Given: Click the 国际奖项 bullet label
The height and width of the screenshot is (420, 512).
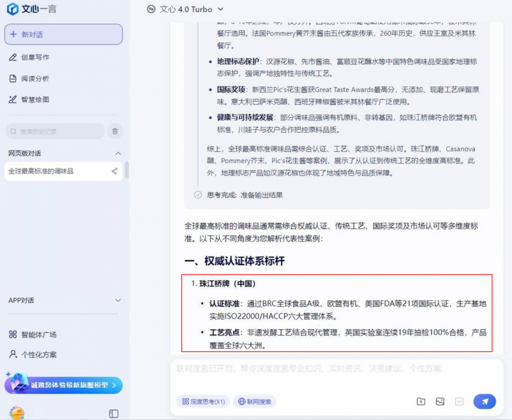Looking at the screenshot, I should [x=231, y=90].
